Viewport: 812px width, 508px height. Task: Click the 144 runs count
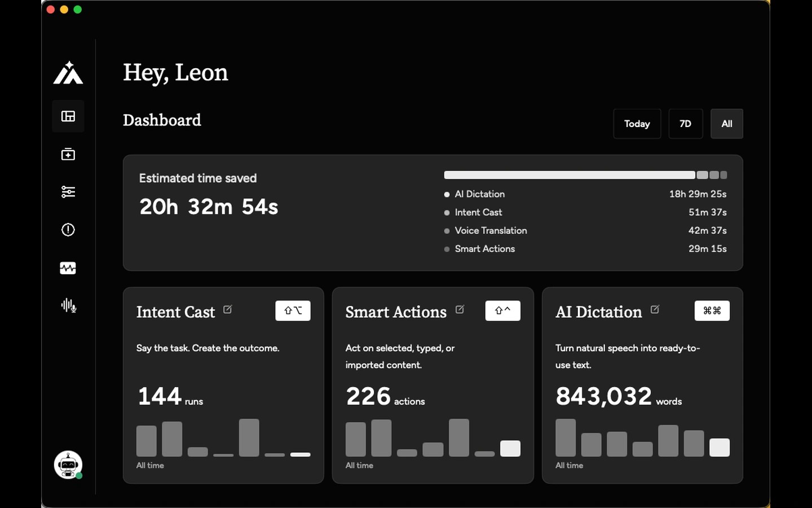(170, 396)
